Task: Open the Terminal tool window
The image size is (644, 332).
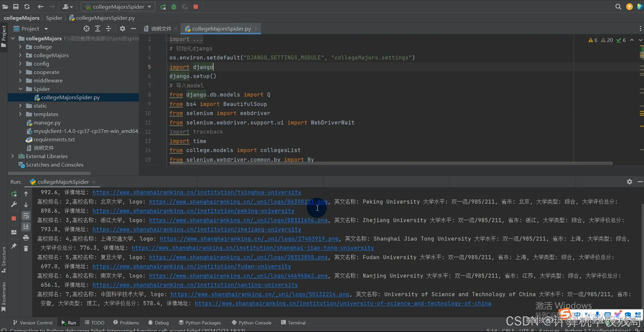Action: pyautogui.click(x=293, y=322)
